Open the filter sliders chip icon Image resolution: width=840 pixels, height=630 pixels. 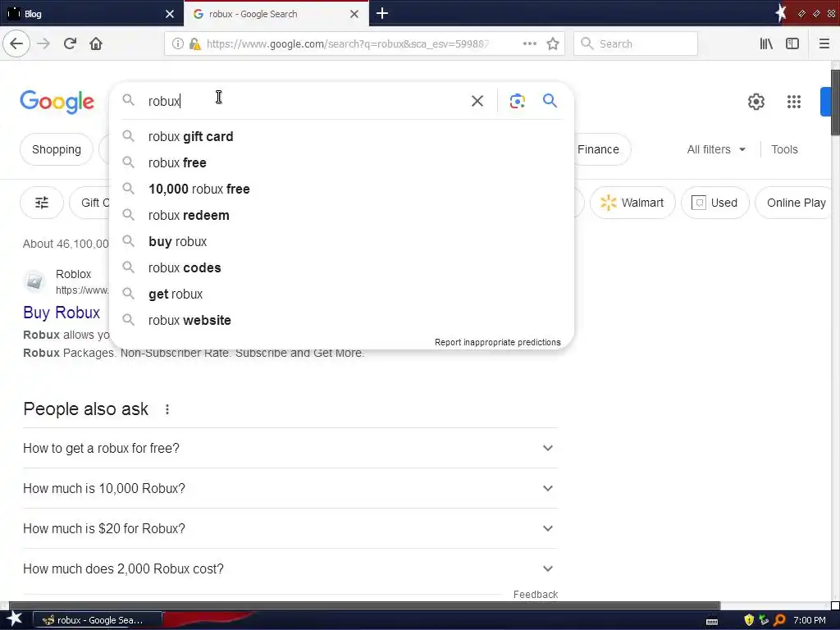(x=42, y=203)
